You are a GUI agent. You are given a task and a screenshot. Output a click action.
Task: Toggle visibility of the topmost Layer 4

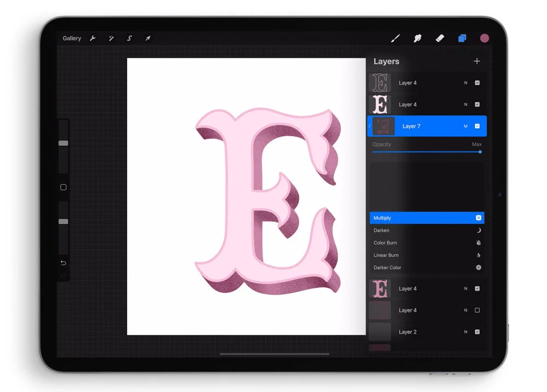coord(477,83)
